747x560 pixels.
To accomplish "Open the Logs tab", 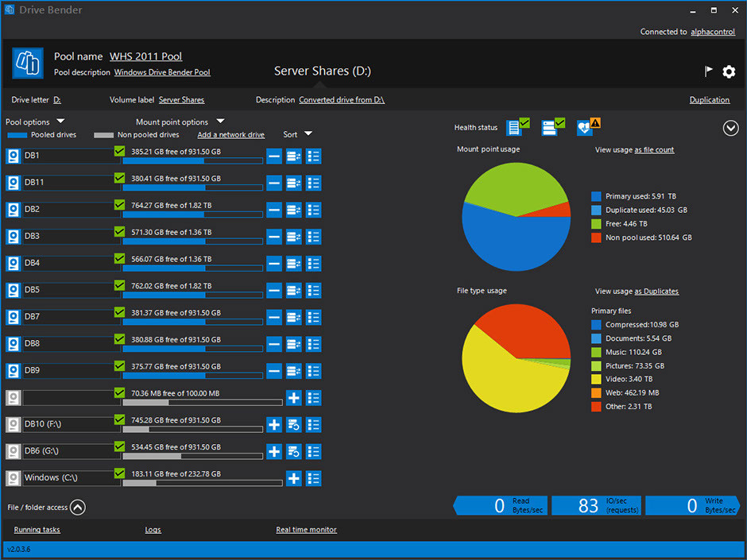I will pos(153,530).
